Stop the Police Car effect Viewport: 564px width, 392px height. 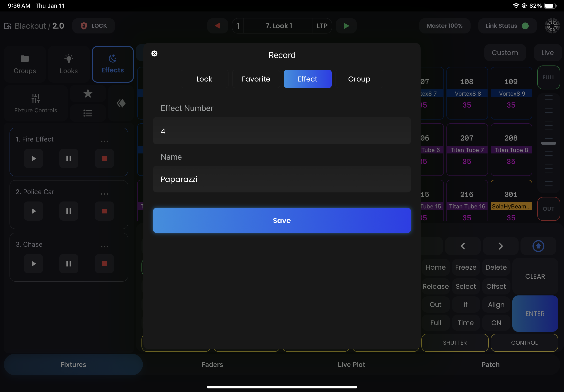tap(104, 211)
